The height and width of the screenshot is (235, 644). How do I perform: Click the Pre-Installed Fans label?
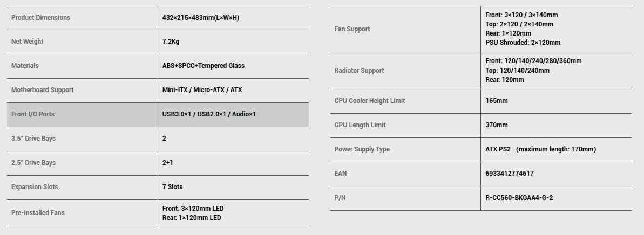(38, 213)
